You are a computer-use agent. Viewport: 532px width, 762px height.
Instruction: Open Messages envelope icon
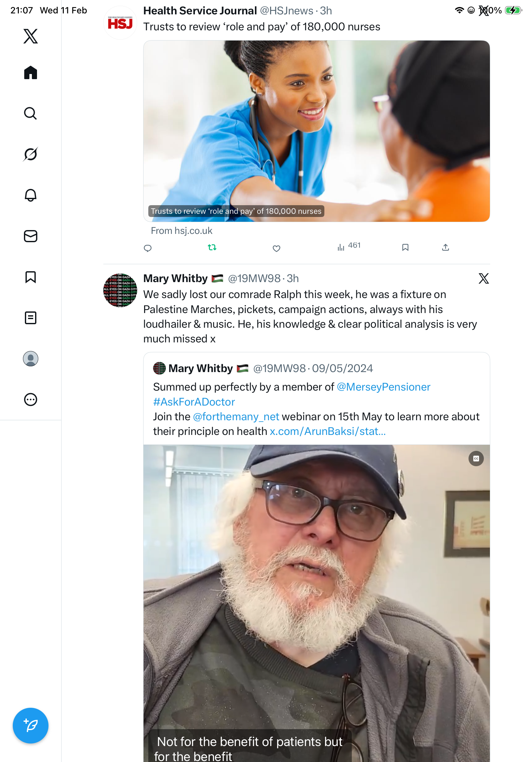(x=31, y=236)
